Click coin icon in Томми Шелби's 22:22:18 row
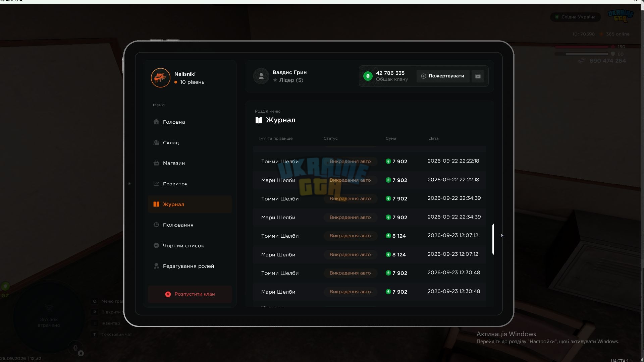 tap(388, 161)
